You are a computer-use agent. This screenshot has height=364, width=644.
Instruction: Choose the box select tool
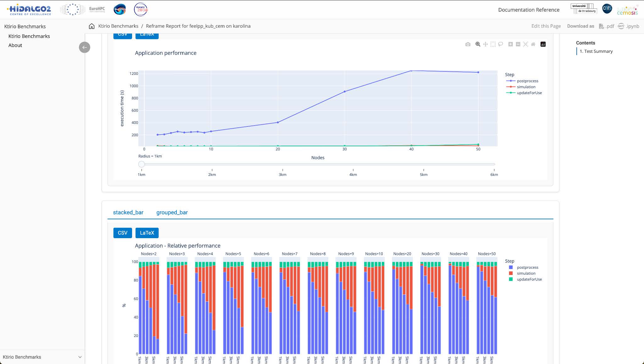[493, 44]
